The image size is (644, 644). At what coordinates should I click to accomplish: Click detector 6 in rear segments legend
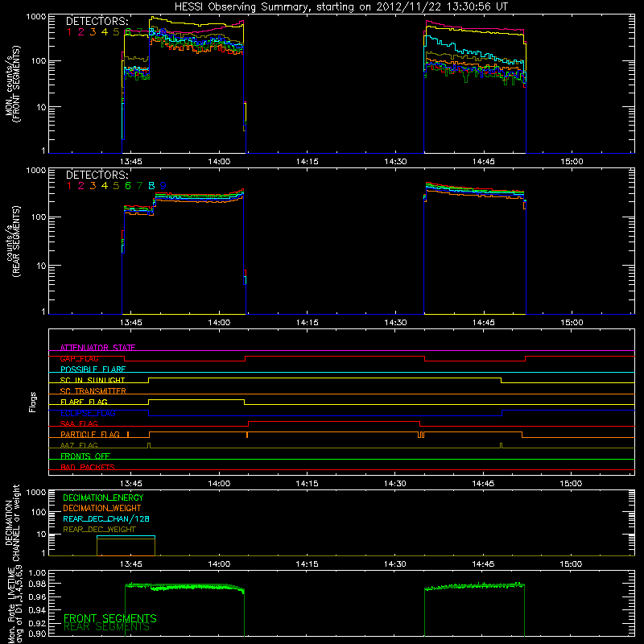pos(128,186)
